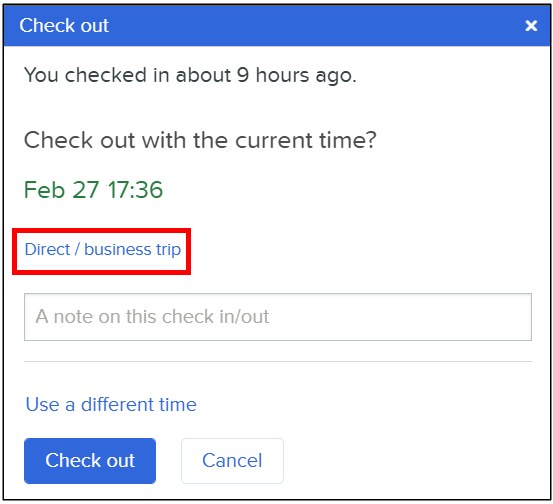Open the Direct / business trip link
553x504 pixels.
tap(103, 250)
